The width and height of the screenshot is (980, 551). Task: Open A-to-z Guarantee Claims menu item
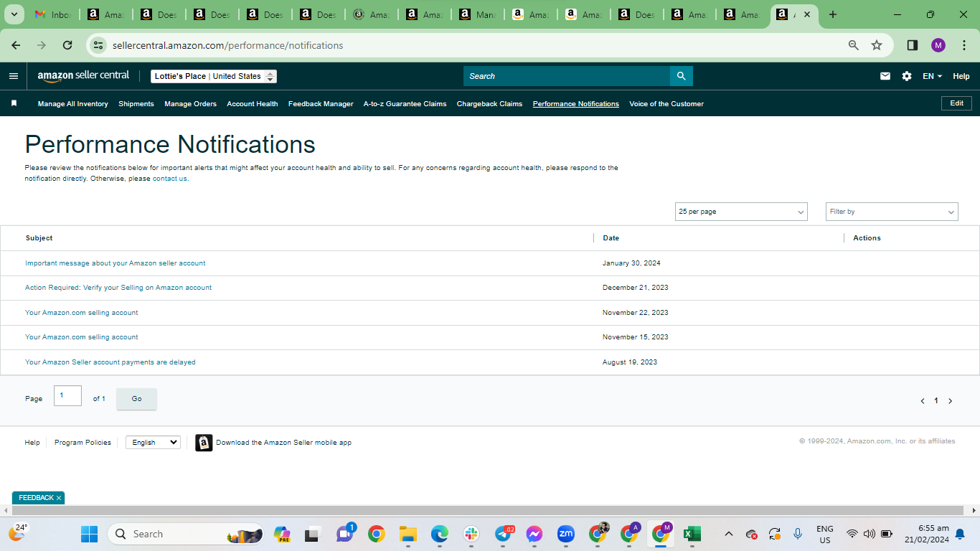405,104
